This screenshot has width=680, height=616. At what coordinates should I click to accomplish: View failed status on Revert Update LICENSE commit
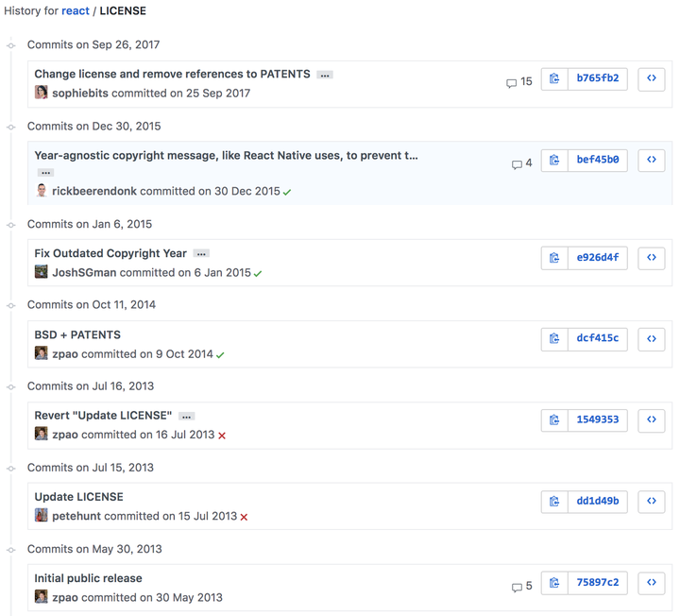222,436
